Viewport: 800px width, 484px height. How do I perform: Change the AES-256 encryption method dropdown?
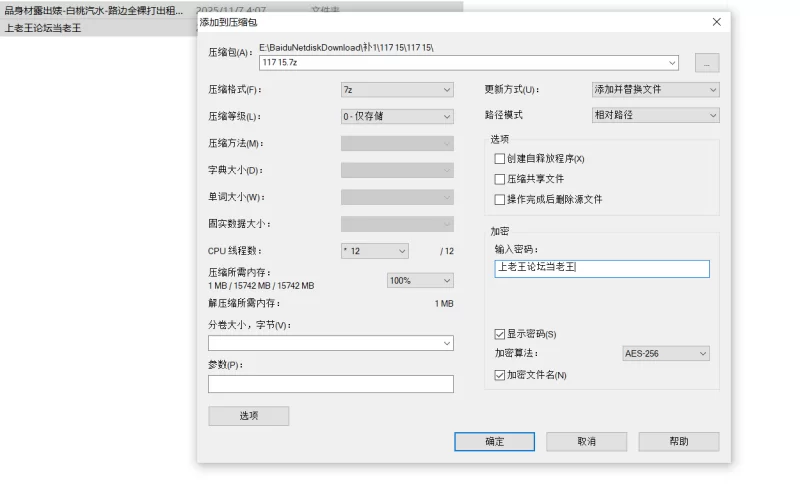(665, 354)
